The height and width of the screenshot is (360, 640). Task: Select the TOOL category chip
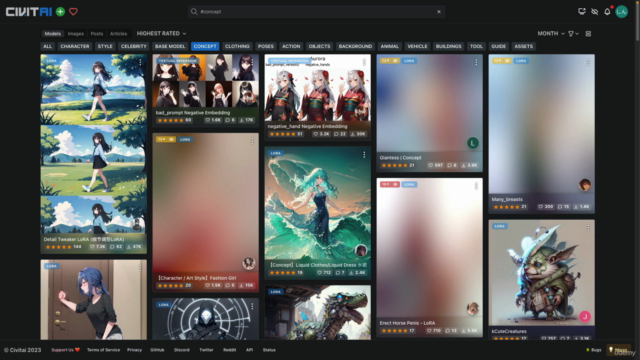tap(476, 47)
